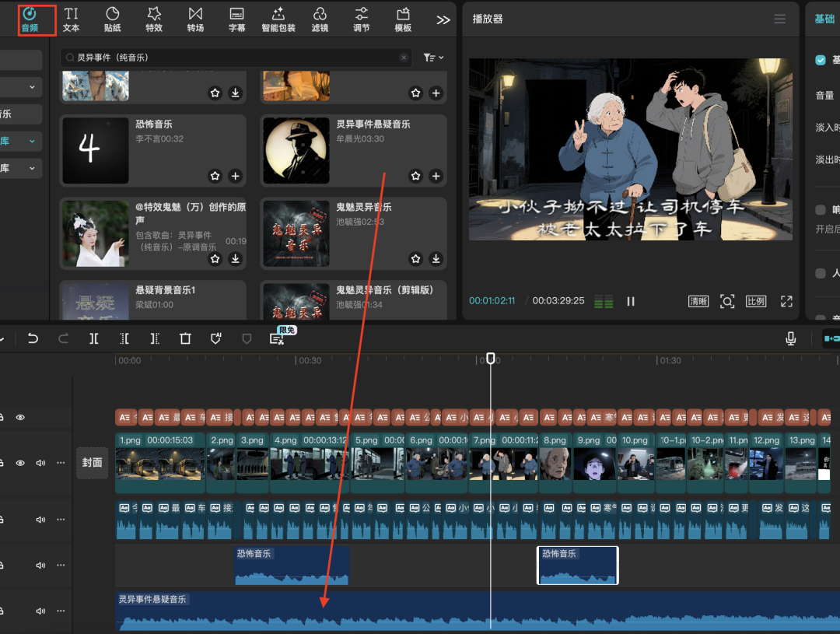This screenshot has width=840, height=634.
Task: Uncheck the checked box in 基础 panel
Action: [x=820, y=60]
